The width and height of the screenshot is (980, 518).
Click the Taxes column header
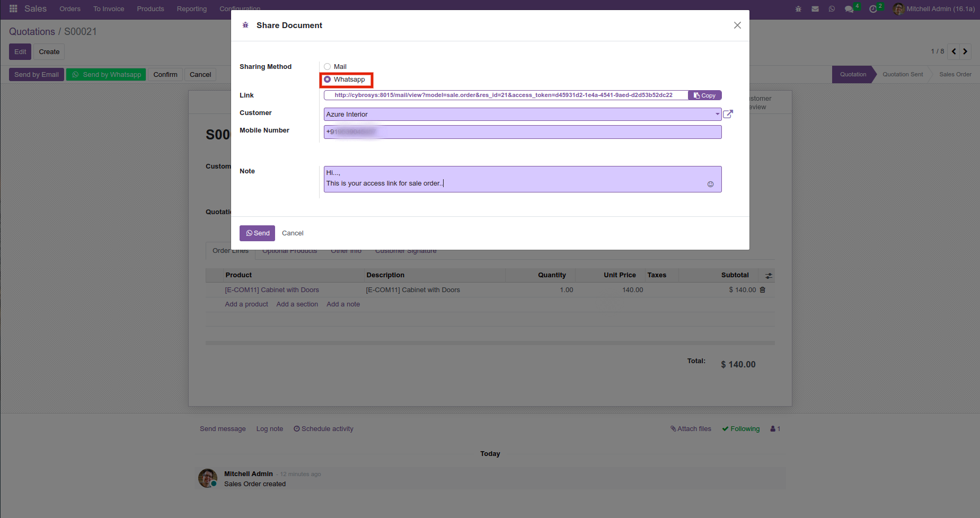click(x=657, y=275)
